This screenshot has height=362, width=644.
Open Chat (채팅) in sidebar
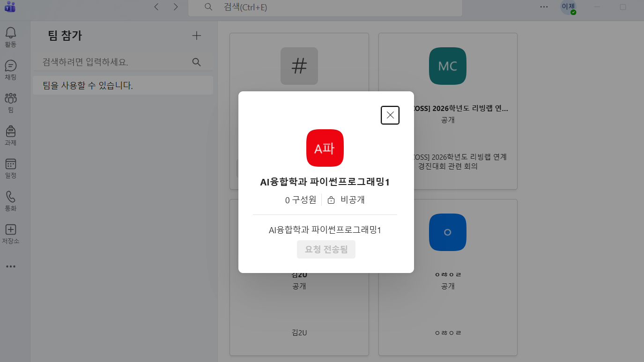coord(10,69)
